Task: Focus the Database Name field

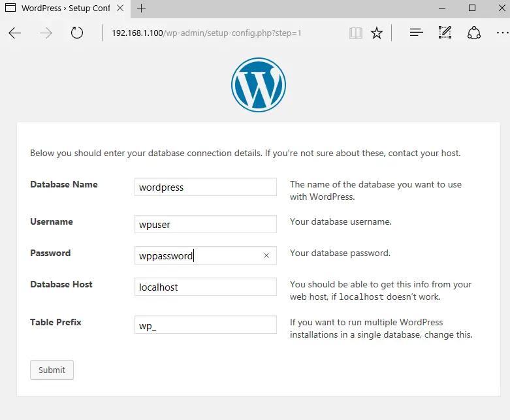Action: [205, 187]
